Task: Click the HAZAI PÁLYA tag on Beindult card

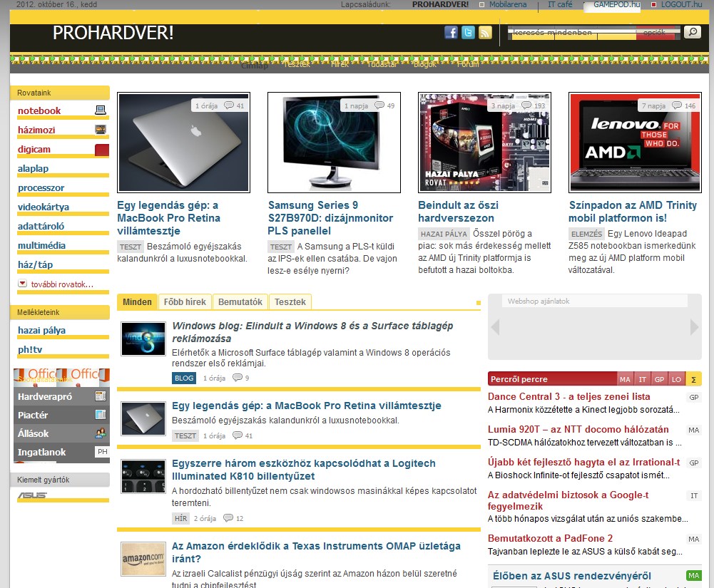Action: [x=444, y=234]
